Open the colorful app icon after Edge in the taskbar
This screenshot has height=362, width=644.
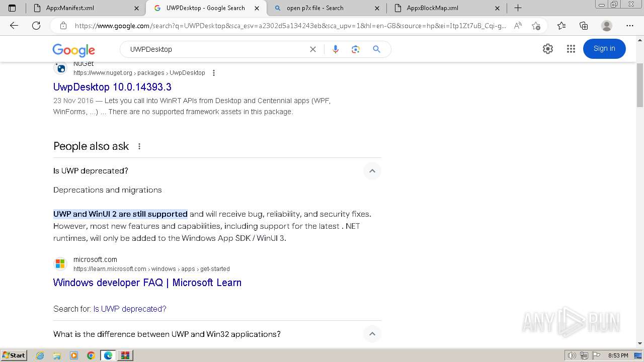tap(125, 355)
